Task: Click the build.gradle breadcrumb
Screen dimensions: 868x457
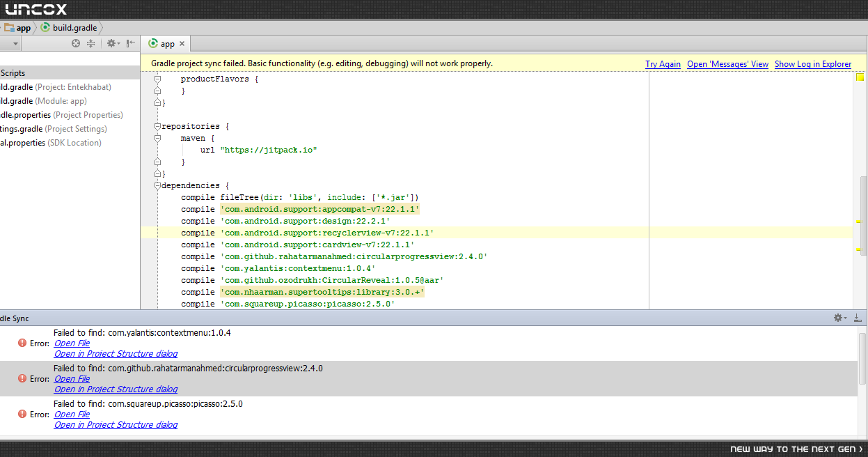Action: pos(69,28)
